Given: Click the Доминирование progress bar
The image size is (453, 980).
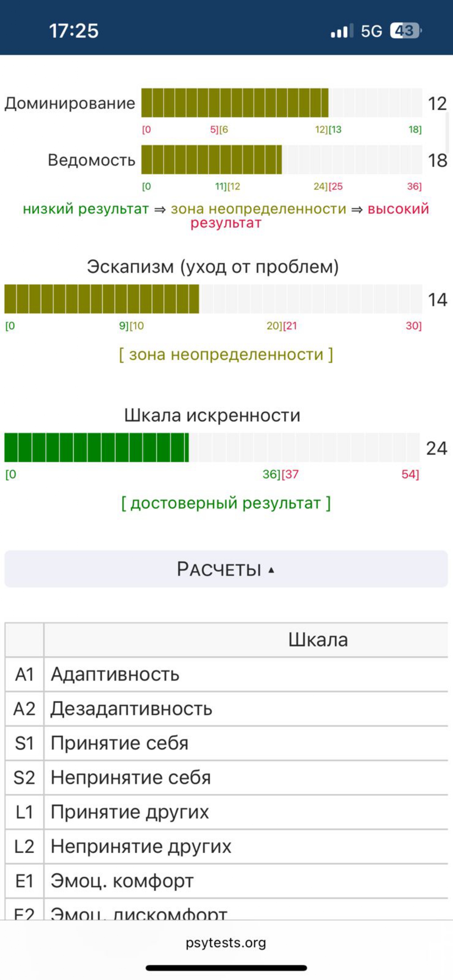Looking at the screenshot, I should [x=282, y=103].
